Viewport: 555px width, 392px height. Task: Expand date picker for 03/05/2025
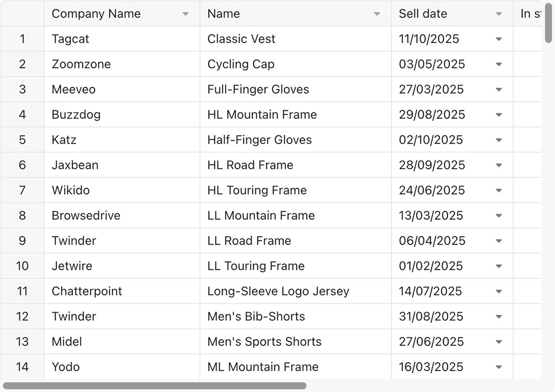tap(499, 64)
